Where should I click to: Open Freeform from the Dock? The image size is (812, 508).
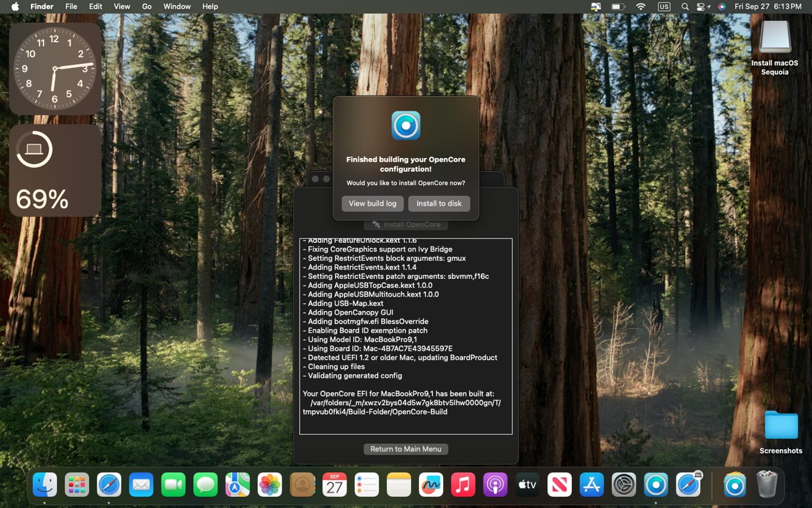[431, 484]
